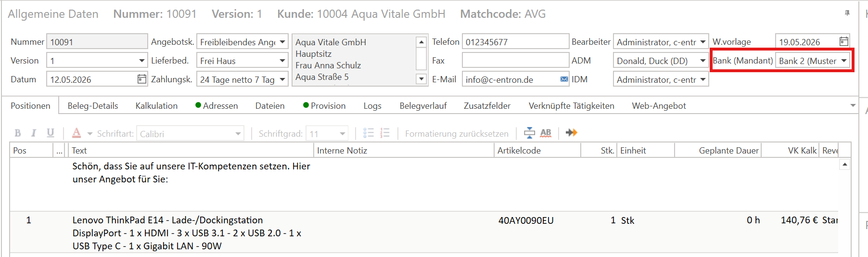The height and width of the screenshot is (257, 868).
Task: Open the Adressen tab
Action: pos(217,106)
